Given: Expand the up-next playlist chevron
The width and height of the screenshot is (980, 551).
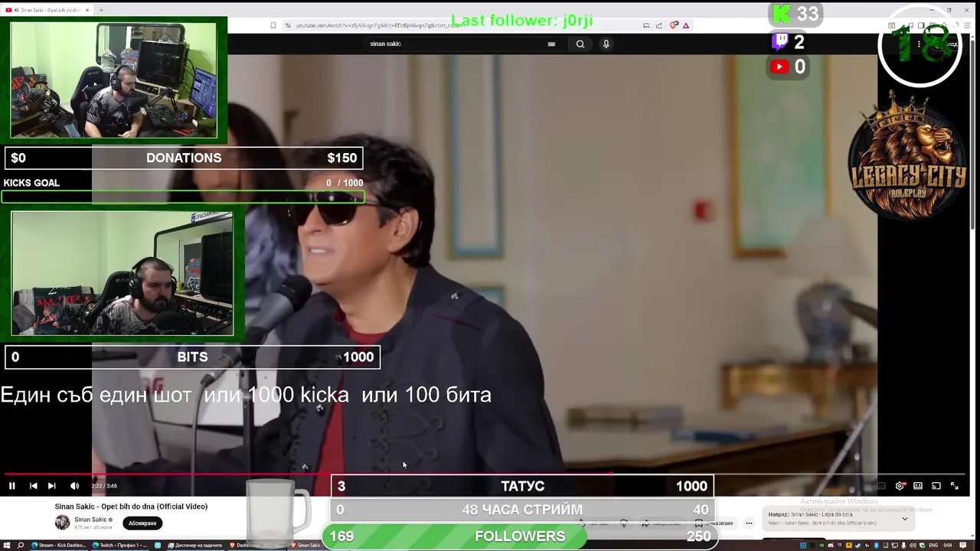Looking at the screenshot, I should coord(904,519).
